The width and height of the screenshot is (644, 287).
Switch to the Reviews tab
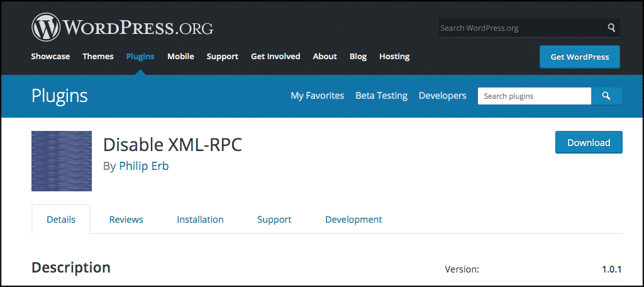coord(126,220)
